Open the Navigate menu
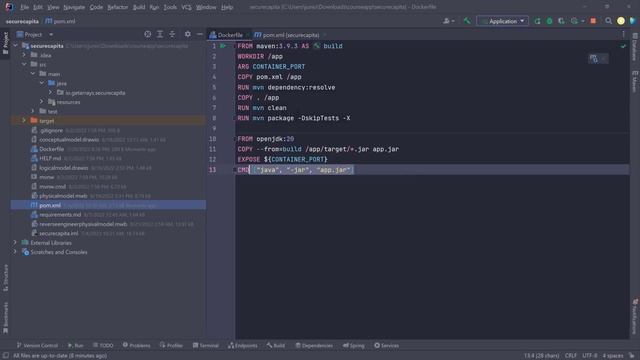Screen dimensions: 640x360 (x=74, y=7)
